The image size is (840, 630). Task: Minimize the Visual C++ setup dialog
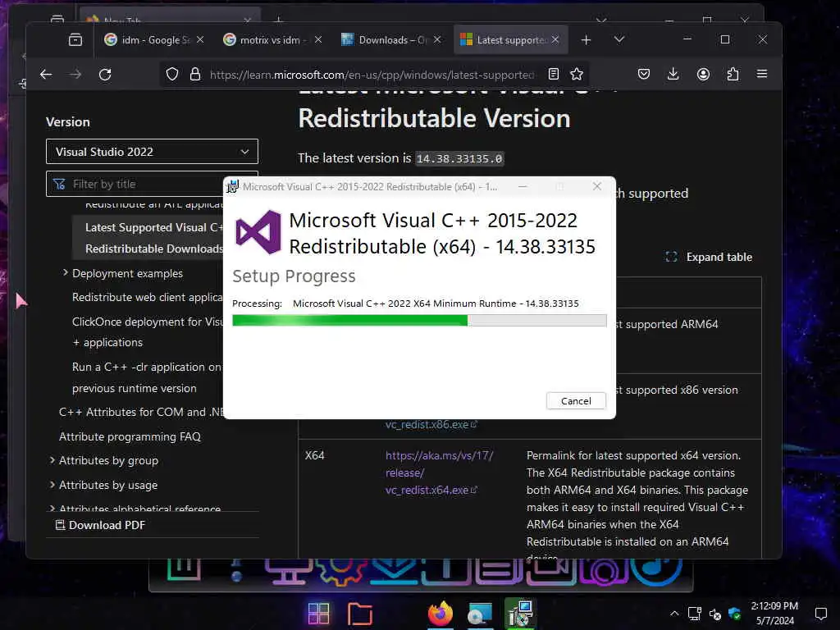point(523,186)
